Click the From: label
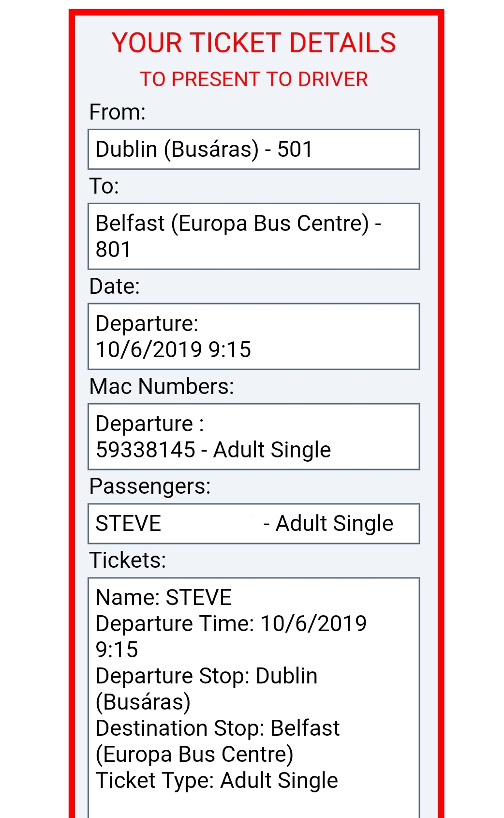 [x=117, y=112]
